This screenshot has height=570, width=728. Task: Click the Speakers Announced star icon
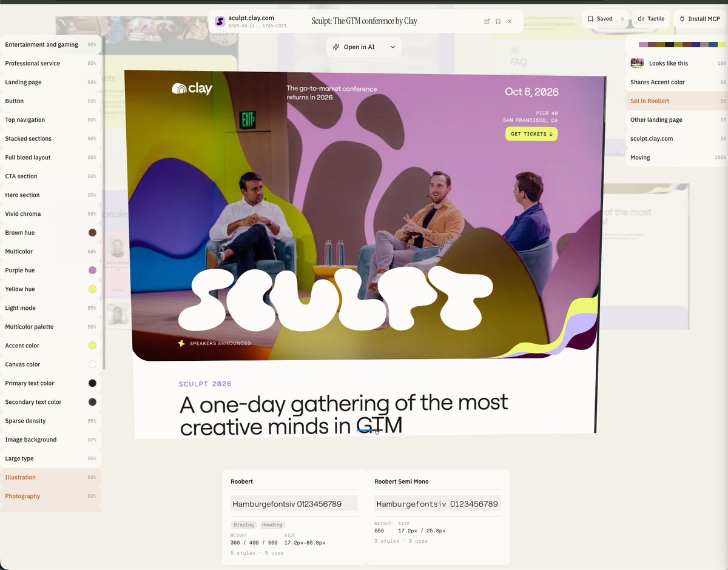tap(181, 343)
